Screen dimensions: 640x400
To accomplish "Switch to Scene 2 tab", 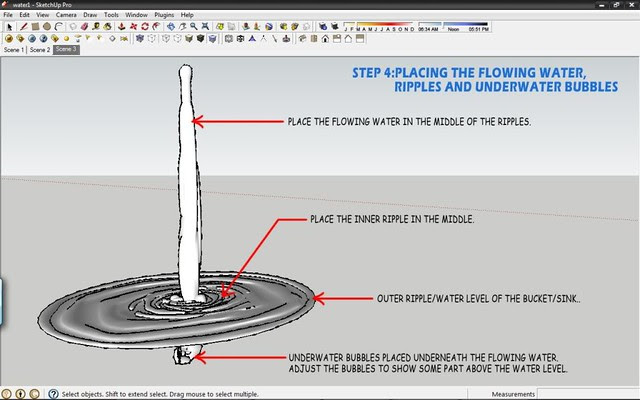I will [40, 50].
